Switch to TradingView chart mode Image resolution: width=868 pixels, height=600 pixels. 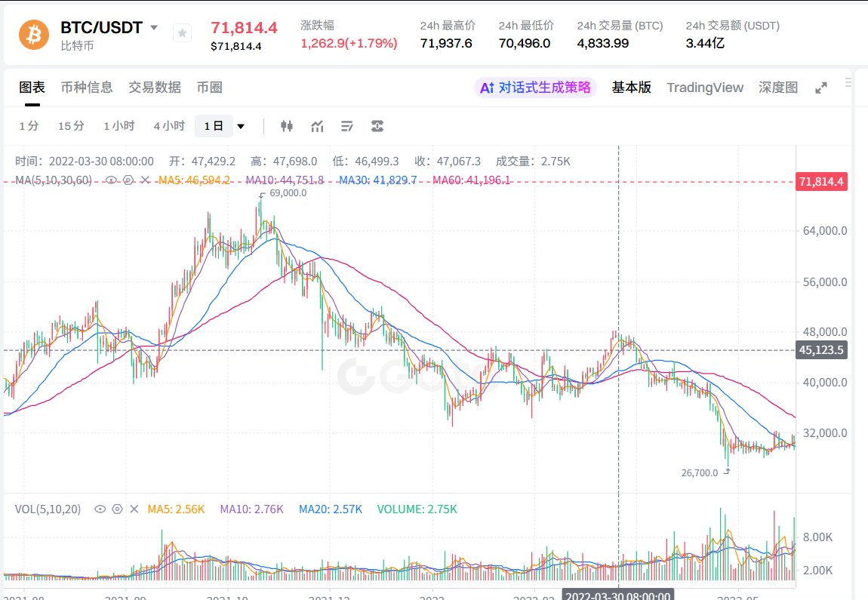click(705, 88)
